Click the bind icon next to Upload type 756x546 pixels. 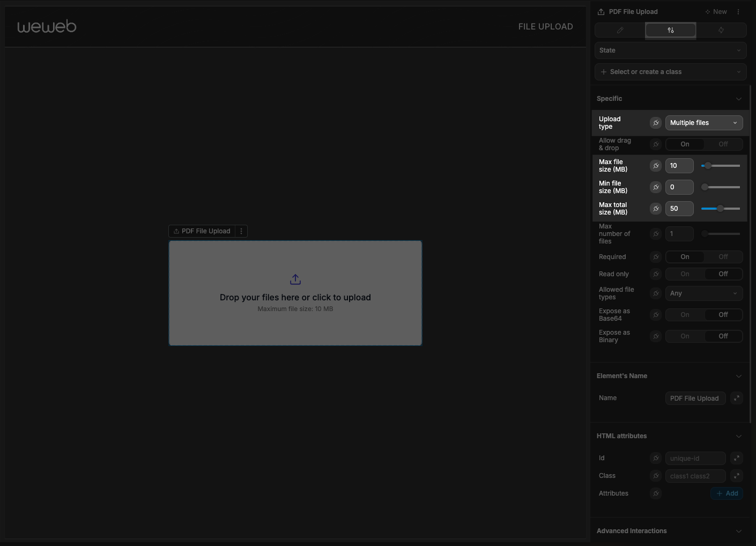click(656, 123)
